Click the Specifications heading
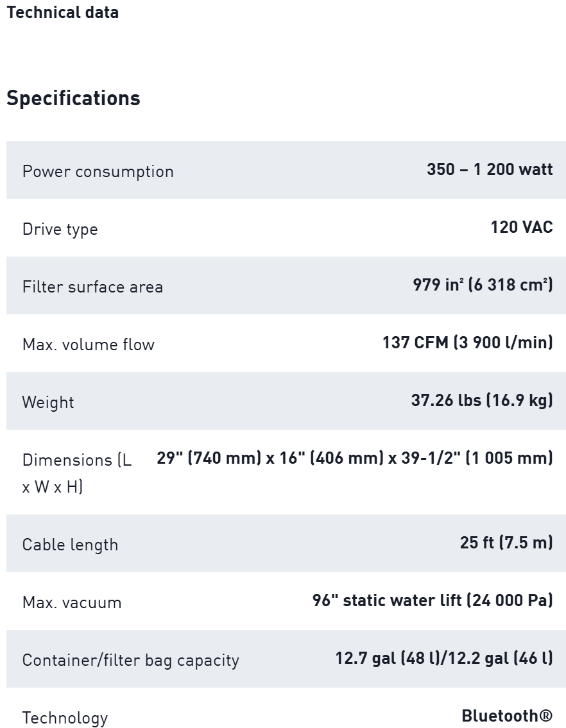566x728 pixels. tap(73, 98)
